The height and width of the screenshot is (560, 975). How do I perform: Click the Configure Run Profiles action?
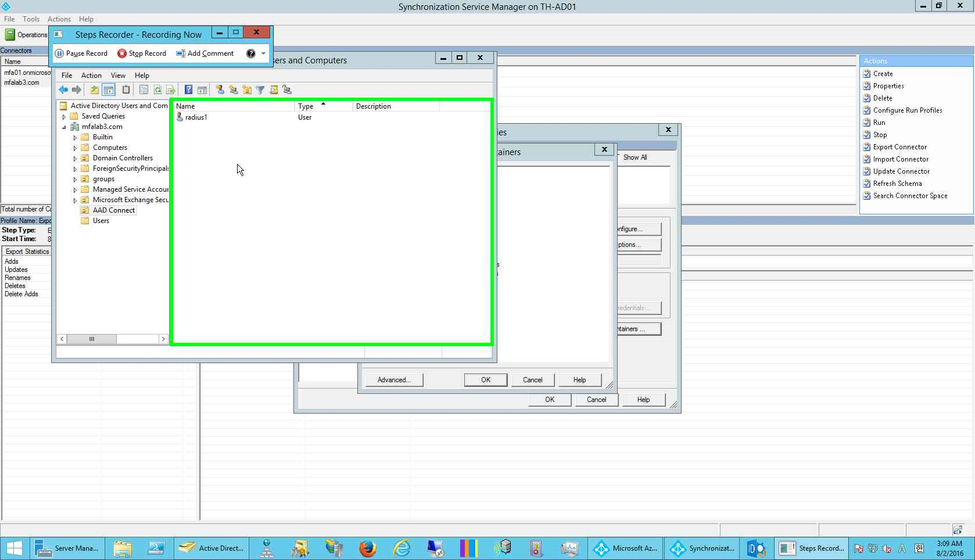coord(908,110)
